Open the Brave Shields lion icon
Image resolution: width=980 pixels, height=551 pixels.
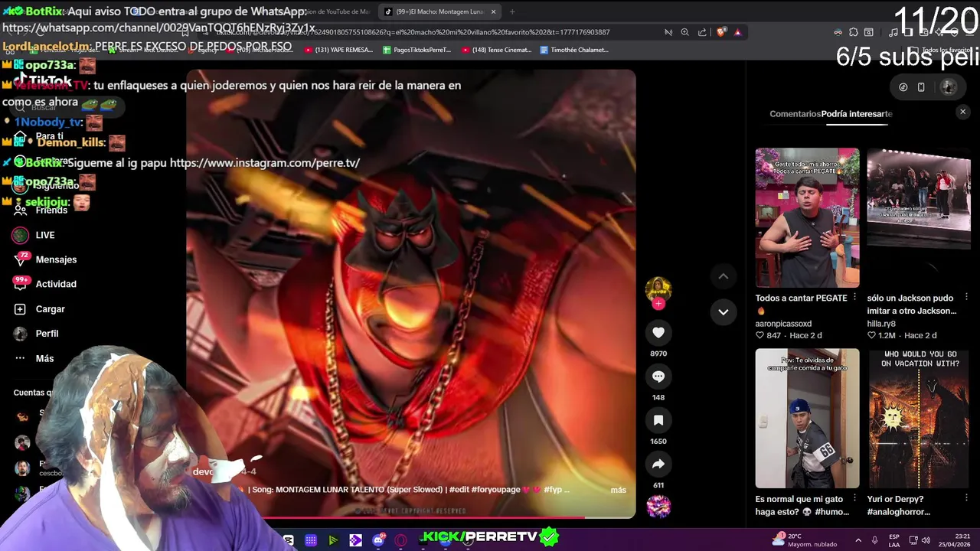(x=720, y=32)
